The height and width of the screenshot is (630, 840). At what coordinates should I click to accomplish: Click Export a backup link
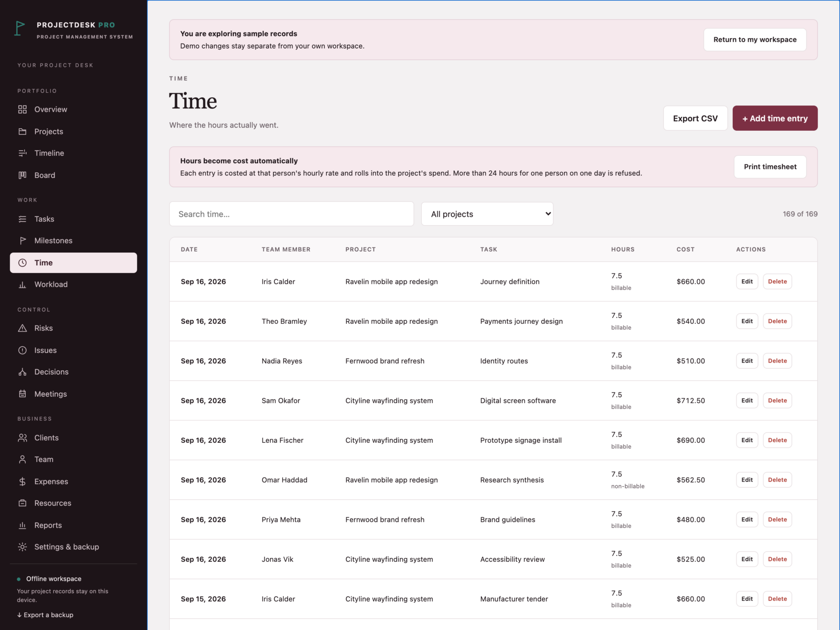coord(45,615)
